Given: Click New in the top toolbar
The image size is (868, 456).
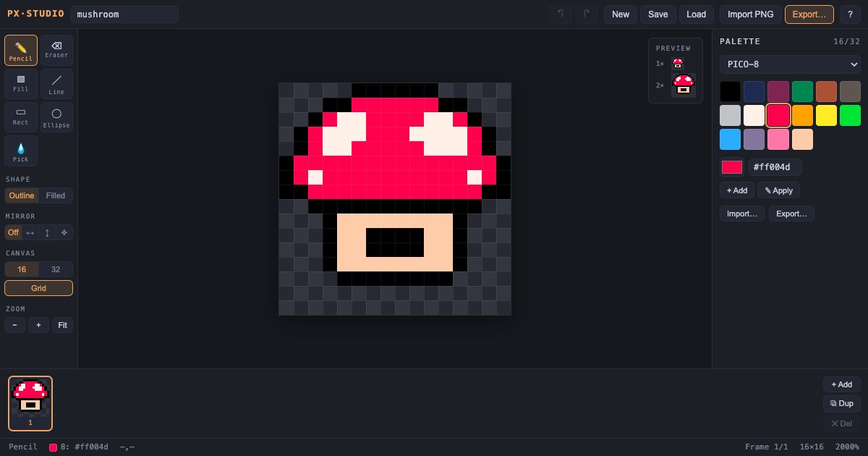Looking at the screenshot, I should [x=621, y=14].
